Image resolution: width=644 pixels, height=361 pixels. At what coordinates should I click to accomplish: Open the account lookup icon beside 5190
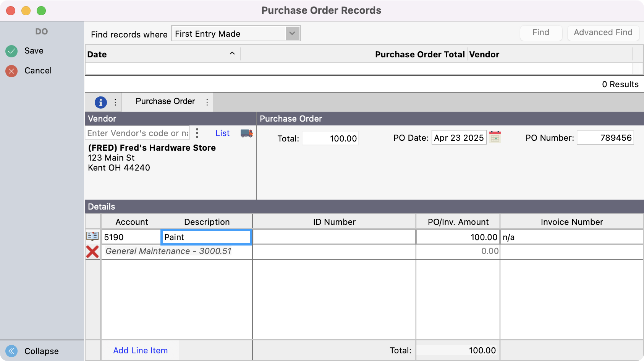click(x=92, y=236)
